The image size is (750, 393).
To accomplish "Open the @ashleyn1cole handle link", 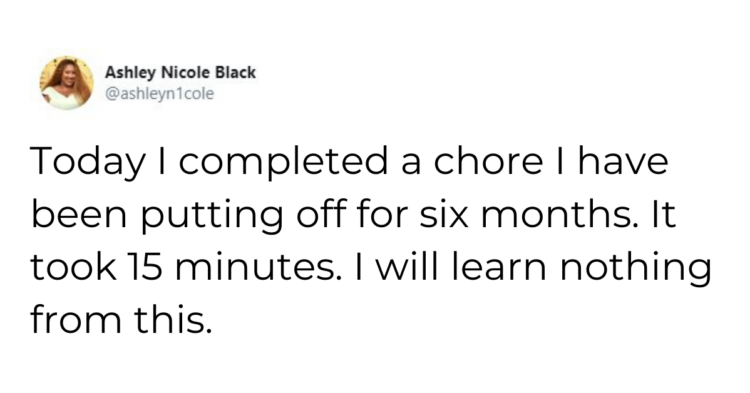I will pyautogui.click(x=159, y=94).
